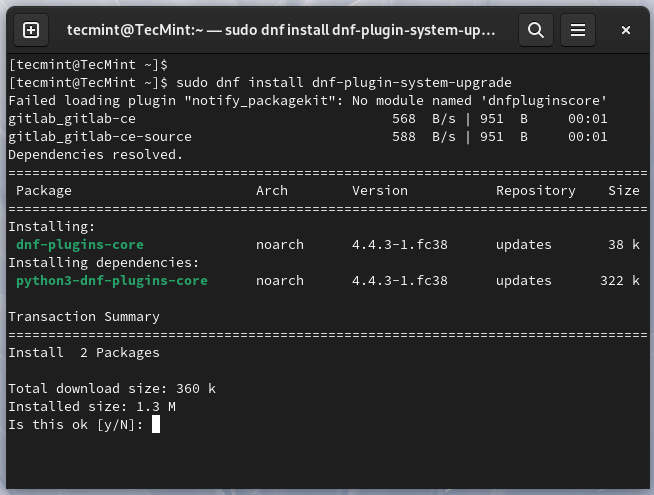The height and width of the screenshot is (495, 654).
Task: Click 'Transaction Summary' heading
Action: tap(84, 317)
